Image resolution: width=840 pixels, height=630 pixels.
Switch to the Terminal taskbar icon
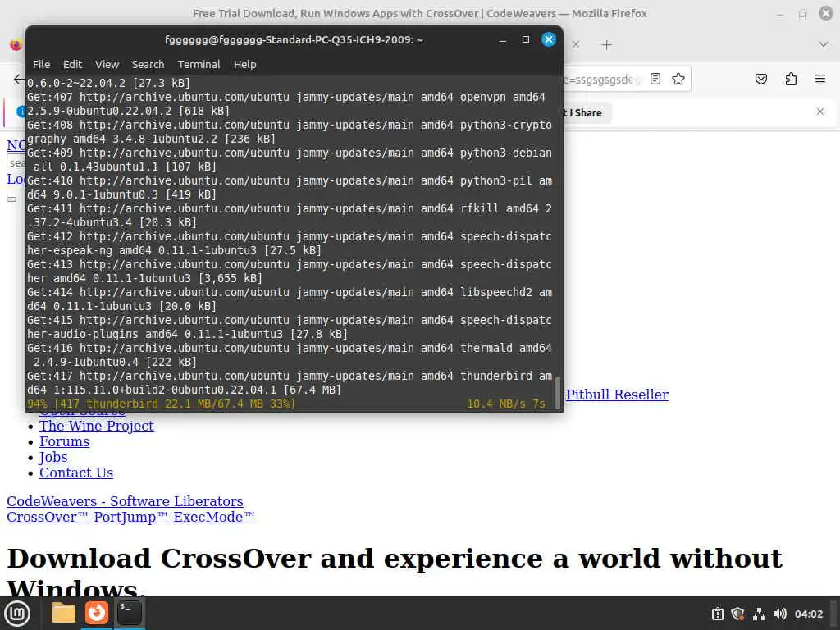pos(129,613)
